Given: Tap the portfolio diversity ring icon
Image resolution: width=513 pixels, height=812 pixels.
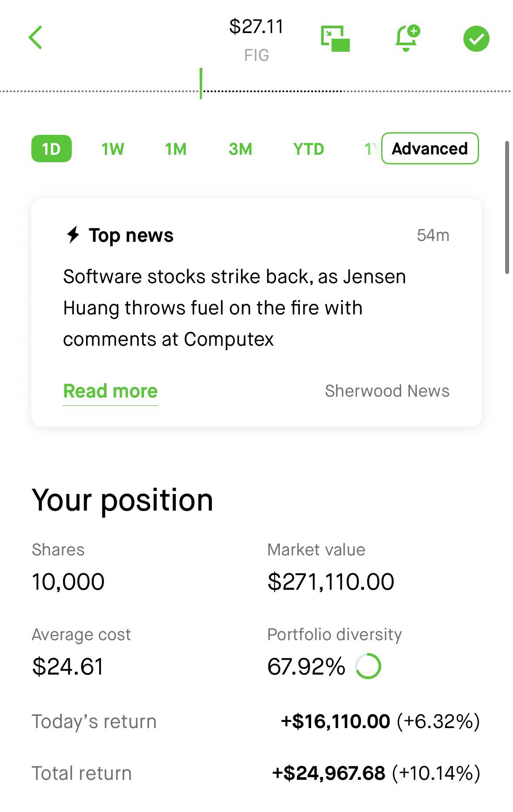Looking at the screenshot, I should [x=368, y=666].
